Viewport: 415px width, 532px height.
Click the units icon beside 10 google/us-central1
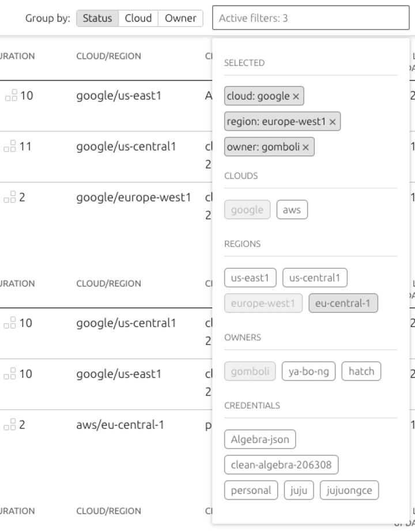[x=10, y=323]
